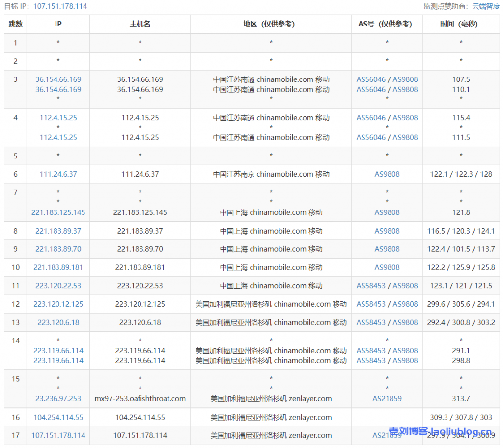The image size is (503, 448).
Task: Click IP link 221.183.89.70
Action: 58,249
